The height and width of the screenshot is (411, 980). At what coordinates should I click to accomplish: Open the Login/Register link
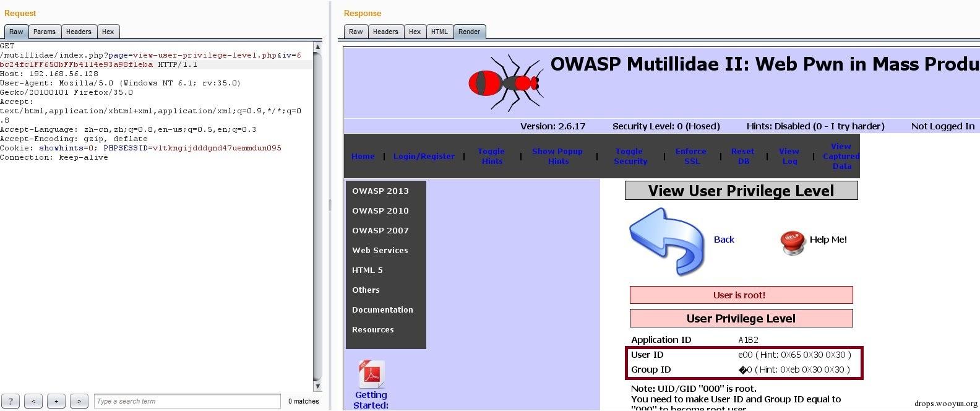point(424,156)
